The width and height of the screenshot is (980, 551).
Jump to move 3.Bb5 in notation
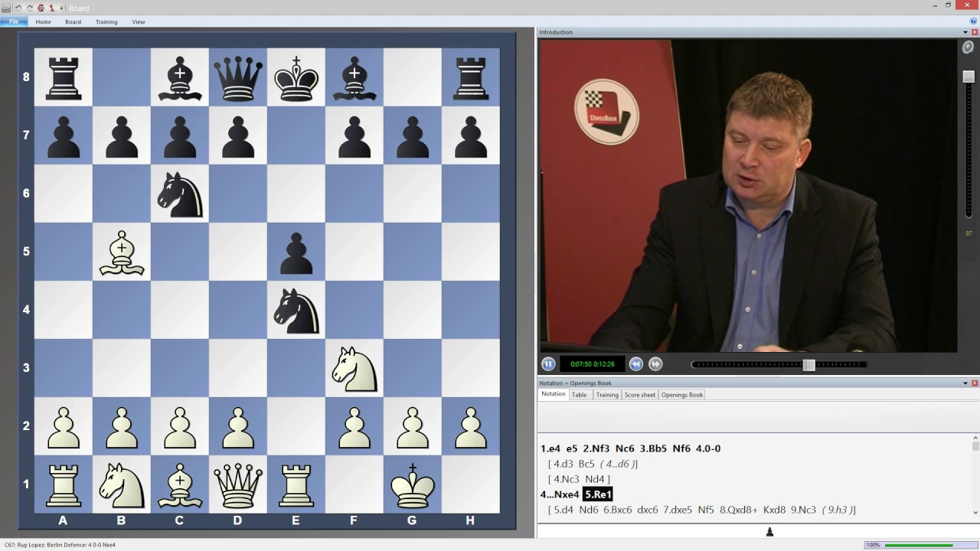(x=653, y=448)
